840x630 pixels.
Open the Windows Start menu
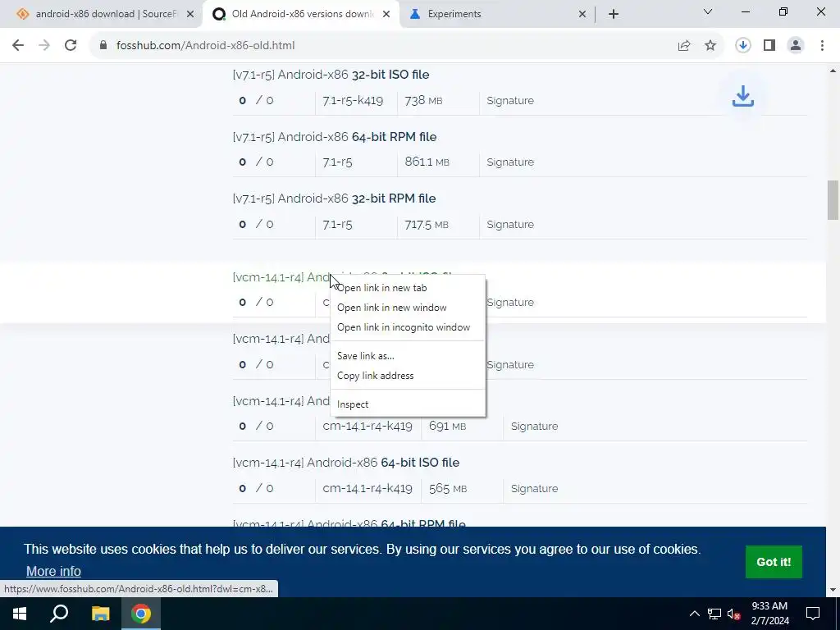click(20, 614)
